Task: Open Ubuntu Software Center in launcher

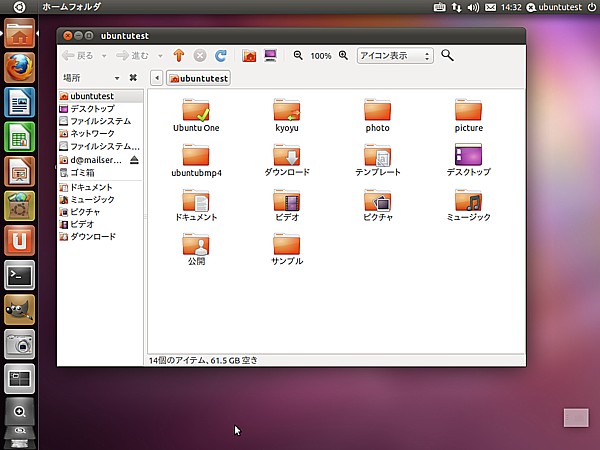Action: tap(20, 206)
